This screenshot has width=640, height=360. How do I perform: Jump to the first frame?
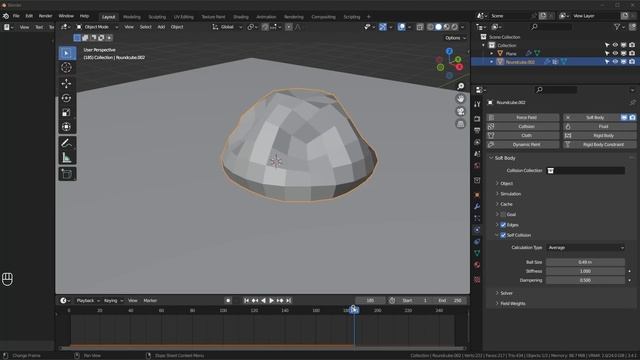click(246, 300)
